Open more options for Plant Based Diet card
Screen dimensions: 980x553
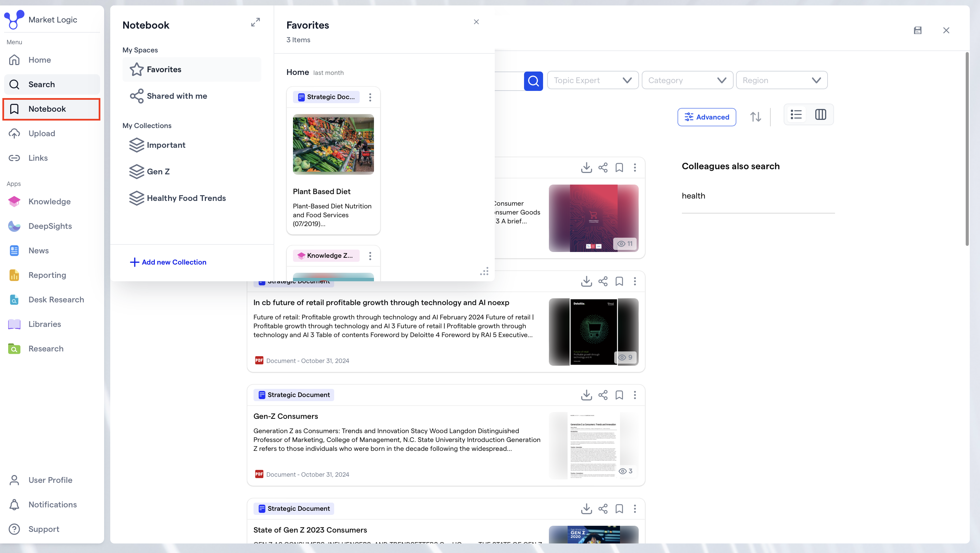coord(370,97)
